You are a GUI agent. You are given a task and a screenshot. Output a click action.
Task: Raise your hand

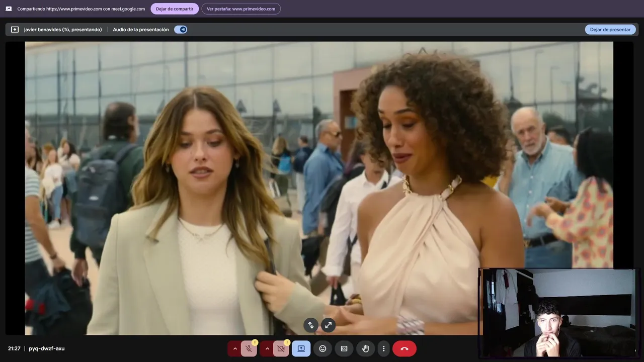pos(366,348)
